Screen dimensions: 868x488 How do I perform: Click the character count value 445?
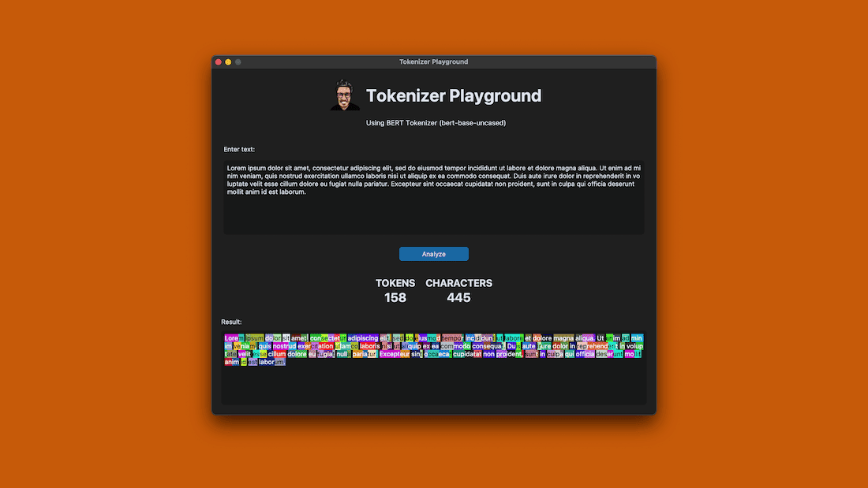coord(459,298)
